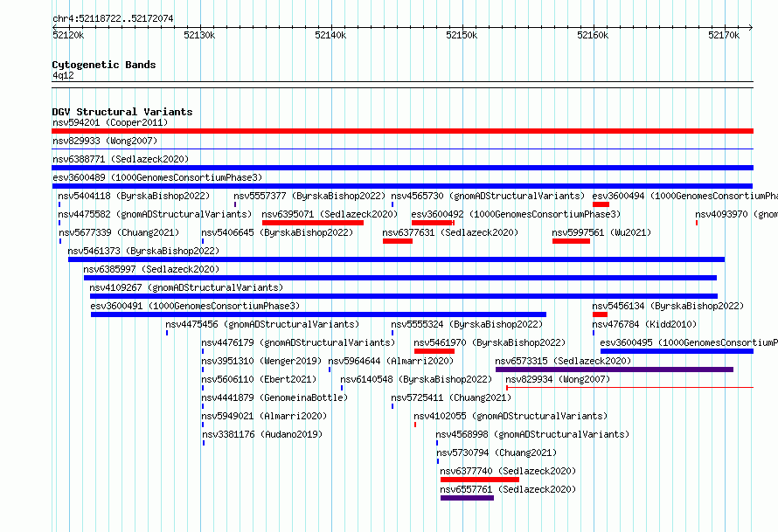
Task: Click nsv4102055 (gnomADStructuralVariants) label
Action: click(511, 416)
